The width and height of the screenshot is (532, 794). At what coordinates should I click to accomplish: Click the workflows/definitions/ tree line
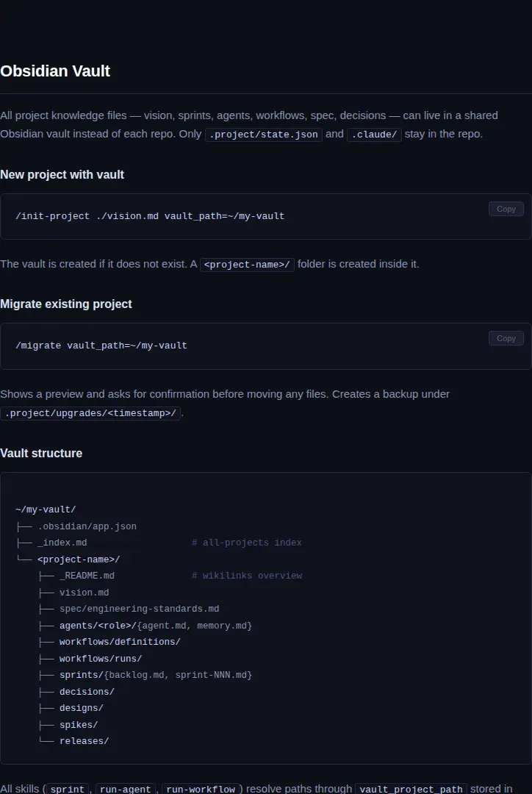coord(120,642)
